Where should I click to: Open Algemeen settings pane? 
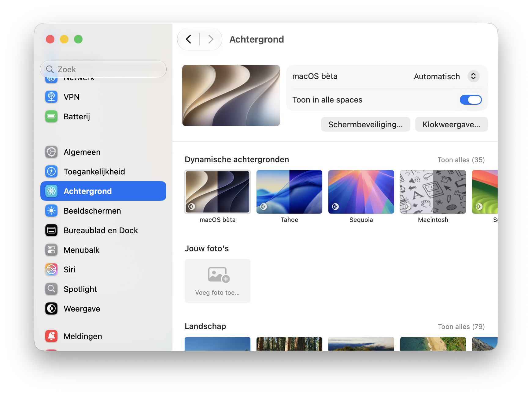click(x=103, y=152)
